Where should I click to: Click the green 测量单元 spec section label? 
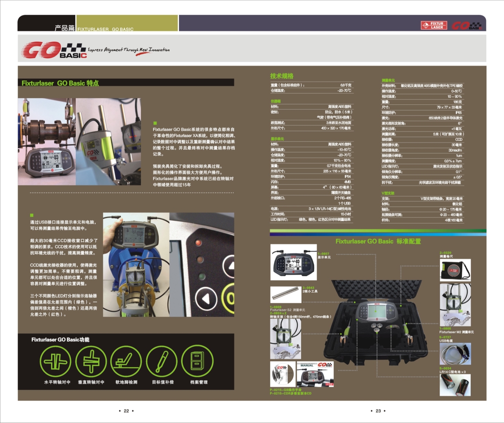(388, 81)
